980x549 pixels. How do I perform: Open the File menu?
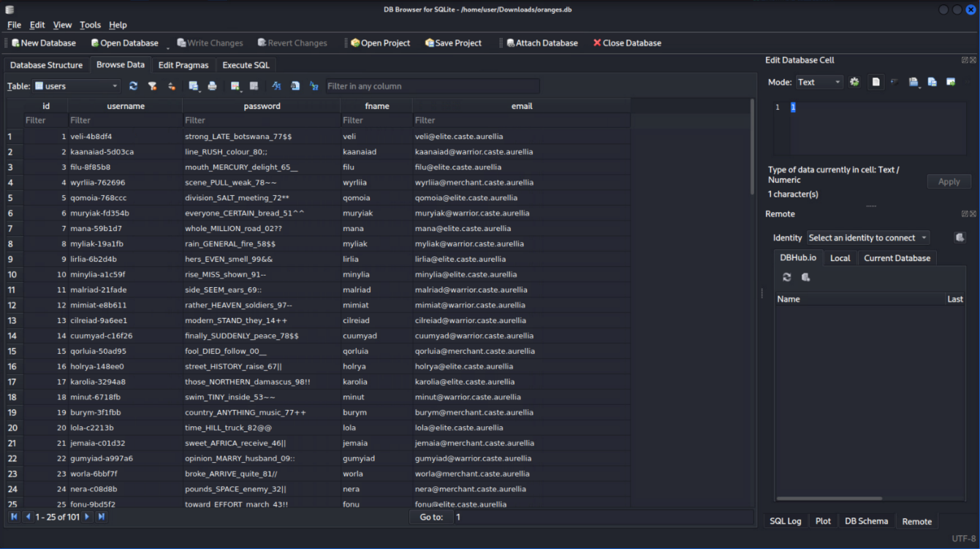pos(14,25)
